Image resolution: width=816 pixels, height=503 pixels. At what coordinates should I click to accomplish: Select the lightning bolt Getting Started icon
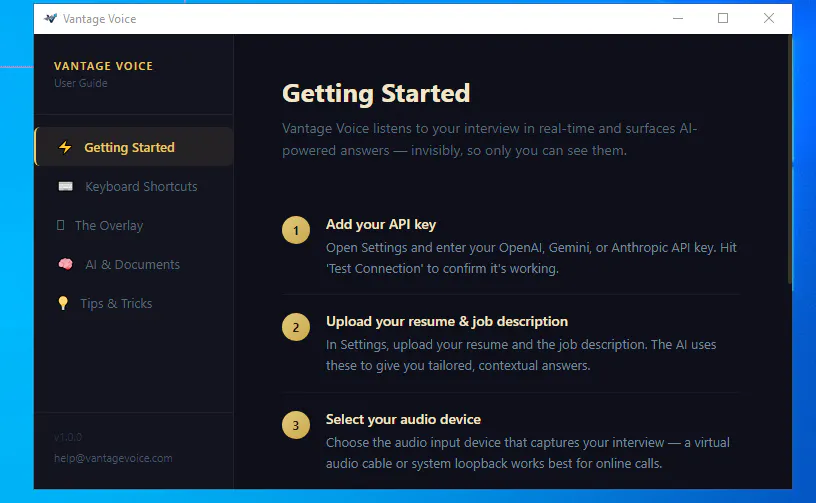click(65, 147)
